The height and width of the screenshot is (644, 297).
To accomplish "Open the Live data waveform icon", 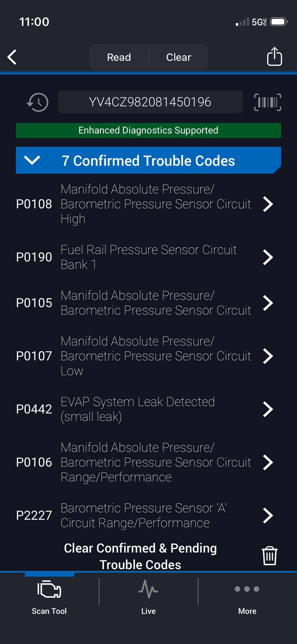I will pyautogui.click(x=148, y=589).
